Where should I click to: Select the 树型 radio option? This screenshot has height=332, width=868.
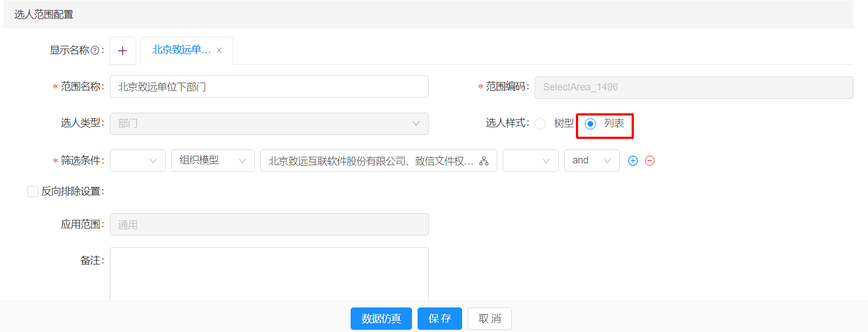[540, 124]
